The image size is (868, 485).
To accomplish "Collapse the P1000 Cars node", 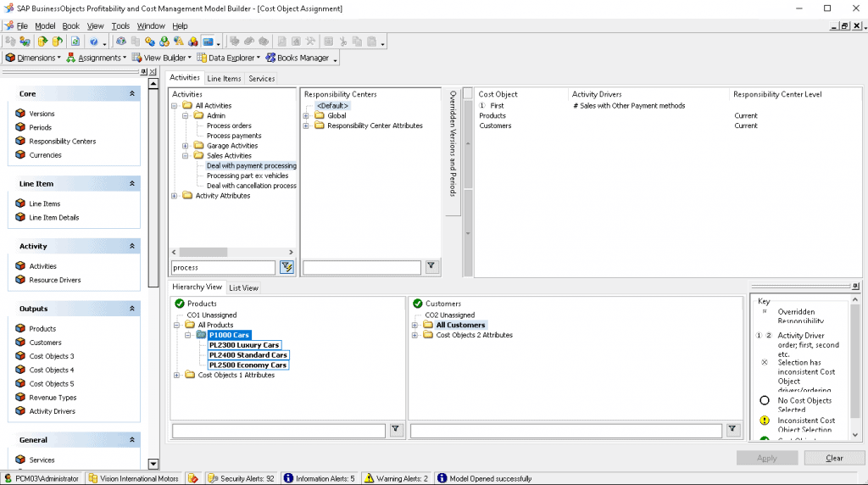I will tap(187, 336).
